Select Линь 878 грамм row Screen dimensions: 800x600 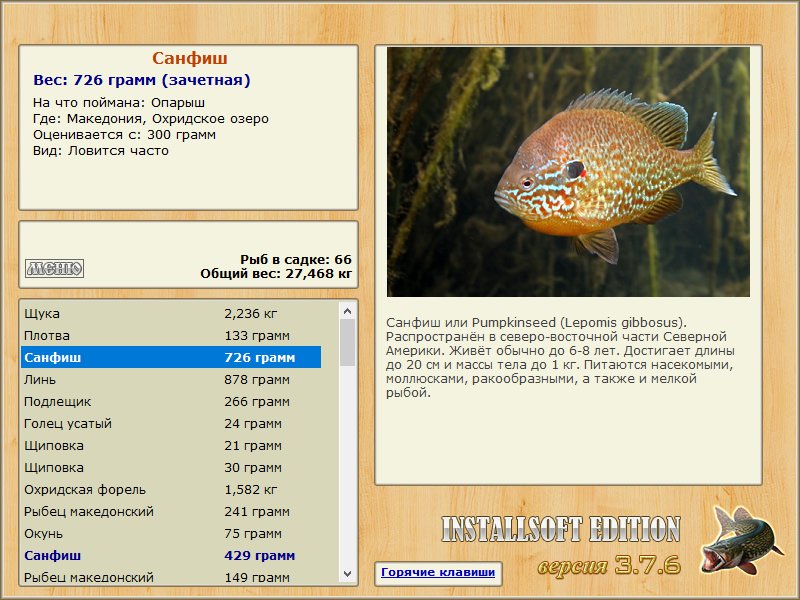(171, 380)
